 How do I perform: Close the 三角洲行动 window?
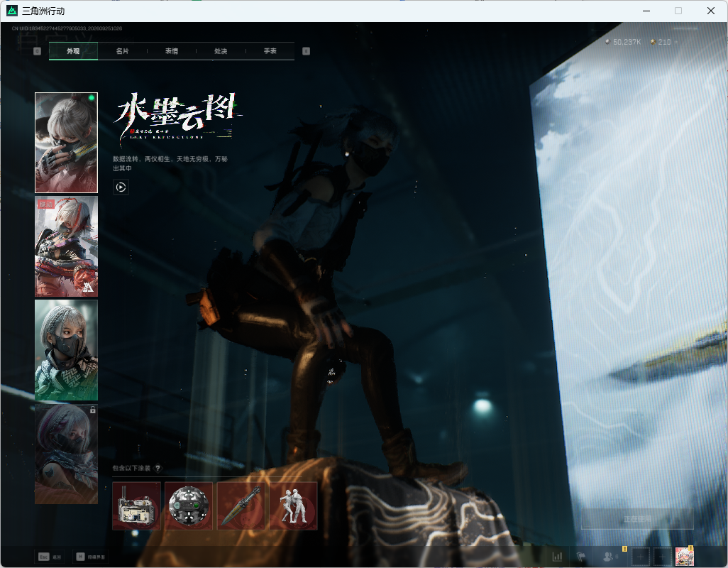point(711,11)
